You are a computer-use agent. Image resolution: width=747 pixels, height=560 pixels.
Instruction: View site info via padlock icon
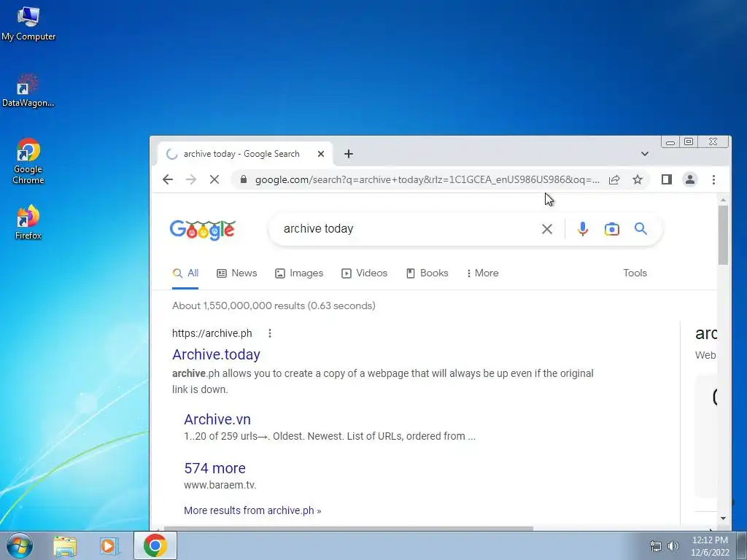[244, 179]
